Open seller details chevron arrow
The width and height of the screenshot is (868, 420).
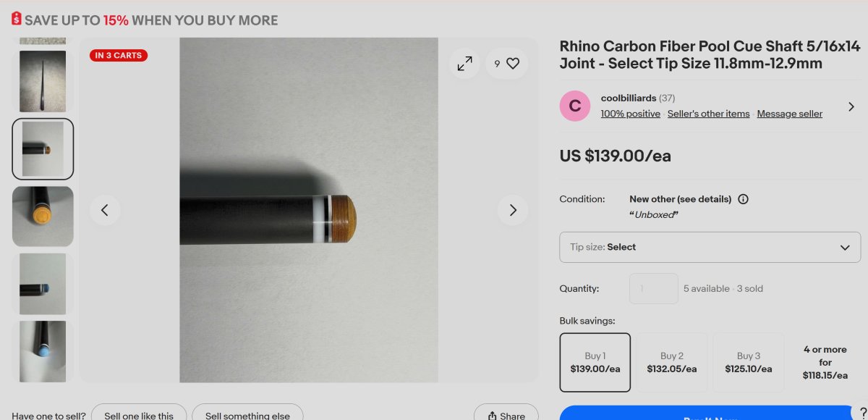[851, 106]
